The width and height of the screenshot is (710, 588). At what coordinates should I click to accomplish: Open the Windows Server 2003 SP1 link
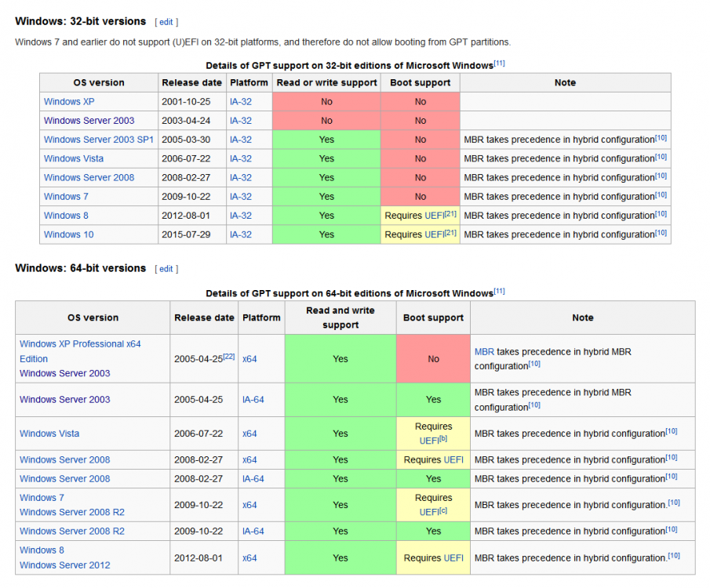point(98,140)
